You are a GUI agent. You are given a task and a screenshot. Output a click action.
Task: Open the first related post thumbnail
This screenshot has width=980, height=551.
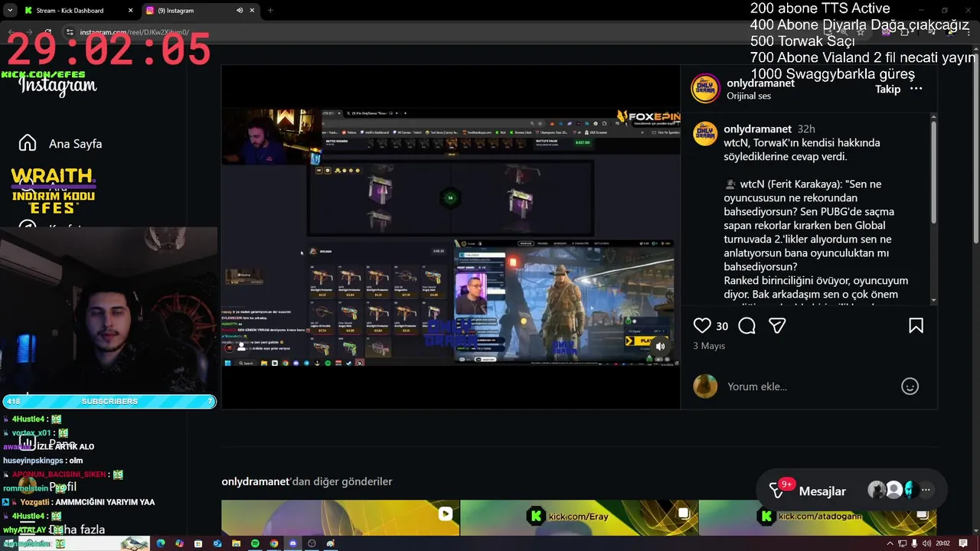(x=340, y=518)
